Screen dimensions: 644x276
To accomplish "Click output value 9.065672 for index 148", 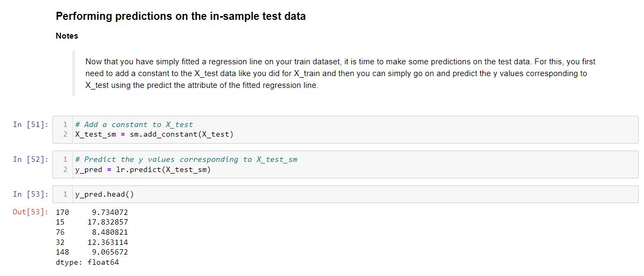I will 110,252.
